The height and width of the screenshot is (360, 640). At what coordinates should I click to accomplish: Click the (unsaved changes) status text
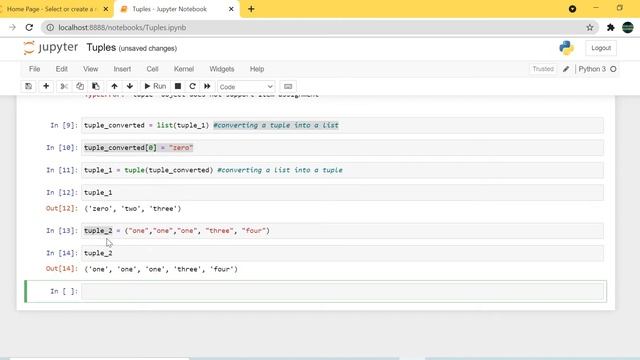pyautogui.click(x=148, y=48)
